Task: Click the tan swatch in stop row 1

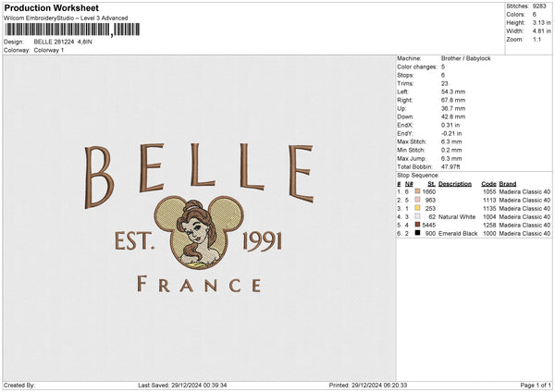Action: click(x=417, y=191)
